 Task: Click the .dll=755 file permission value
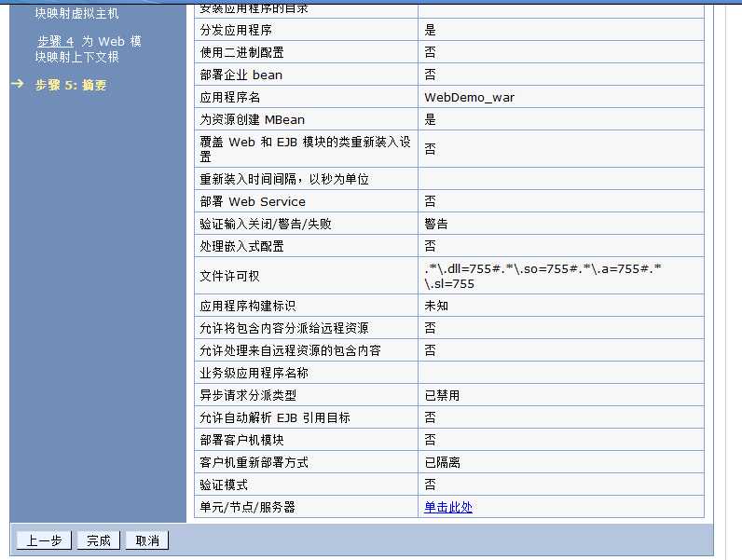543,276
